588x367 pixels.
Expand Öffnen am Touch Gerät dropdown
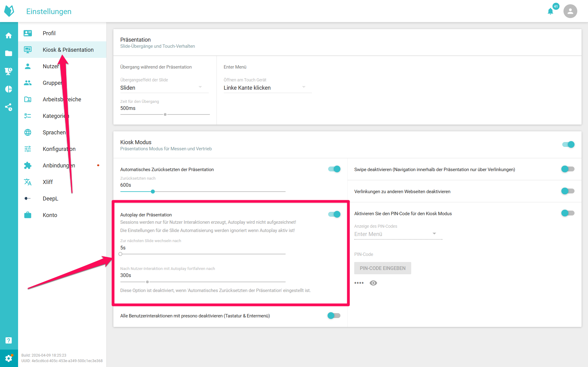[x=267, y=88]
